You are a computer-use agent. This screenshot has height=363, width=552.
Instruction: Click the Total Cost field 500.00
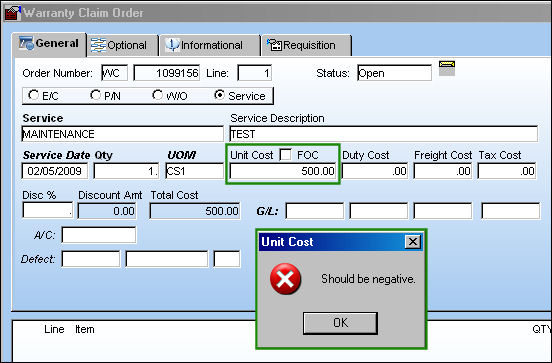pos(195,211)
